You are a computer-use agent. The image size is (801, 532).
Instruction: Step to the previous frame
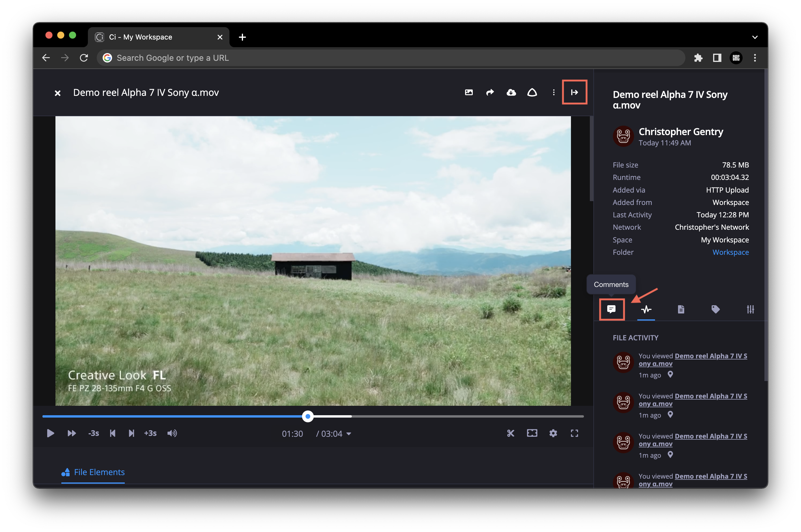(113, 433)
